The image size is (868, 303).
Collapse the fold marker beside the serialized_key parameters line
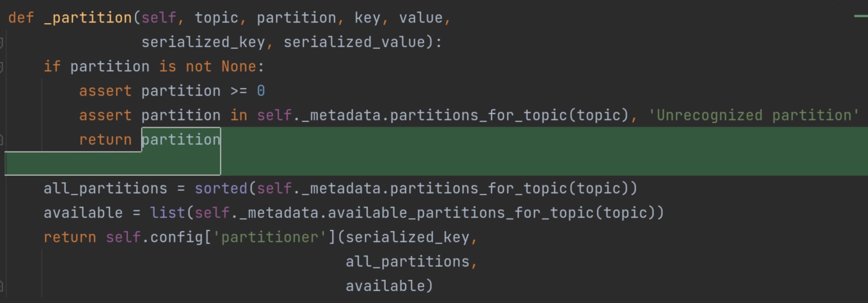(x=1, y=42)
